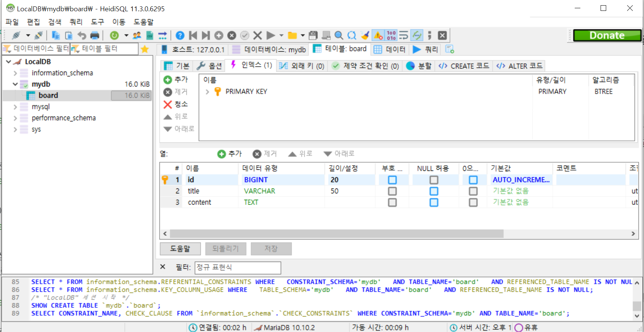
Task: Open dropdown arrow beside the run query icon
Action: 281,35
